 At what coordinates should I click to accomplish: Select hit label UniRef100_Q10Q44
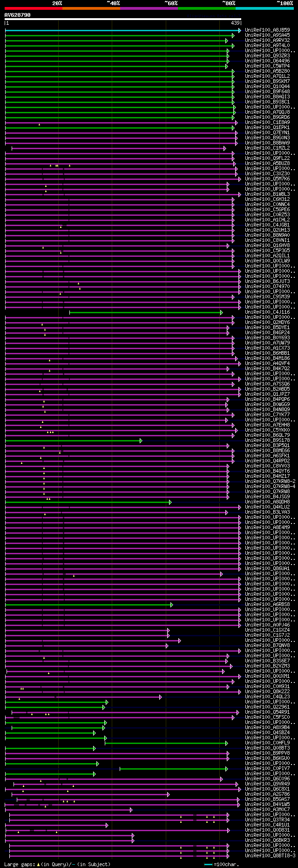point(267,87)
